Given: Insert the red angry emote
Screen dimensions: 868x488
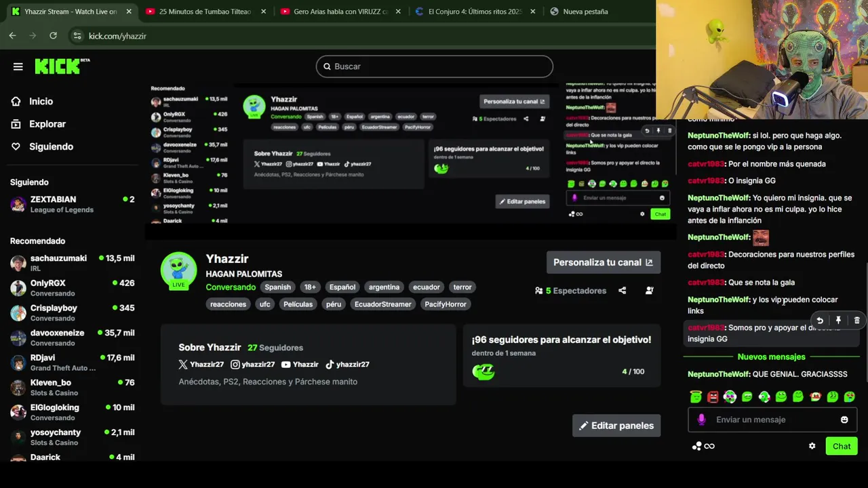Looking at the screenshot, I should click(x=713, y=396).
